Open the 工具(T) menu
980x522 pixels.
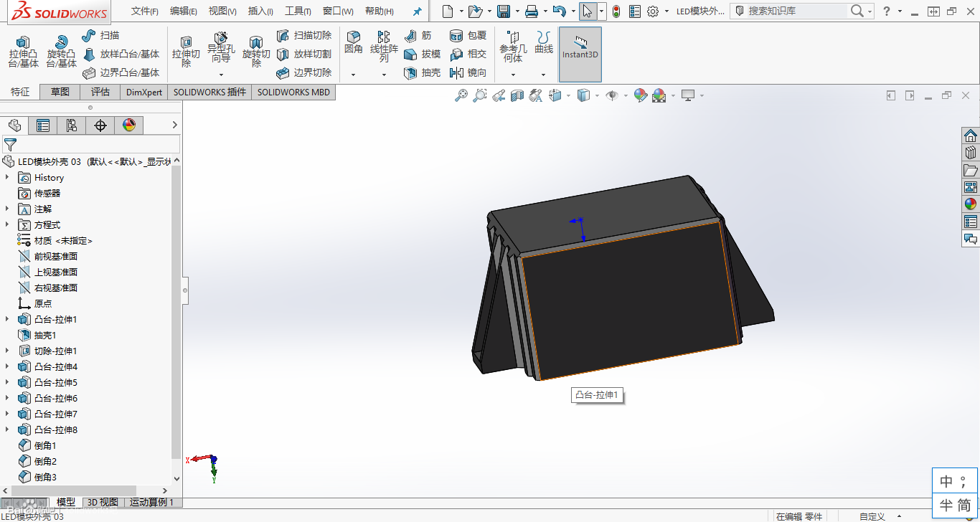click(298, 11)
